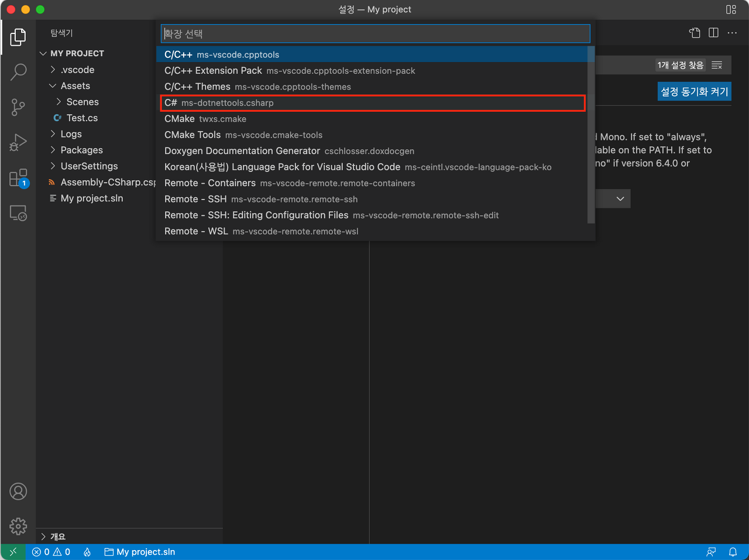Clear settings search input with filter icon

717,65
